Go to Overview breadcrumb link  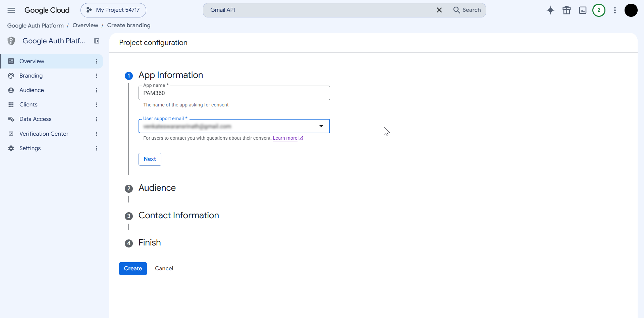click(x=85, y=26)
